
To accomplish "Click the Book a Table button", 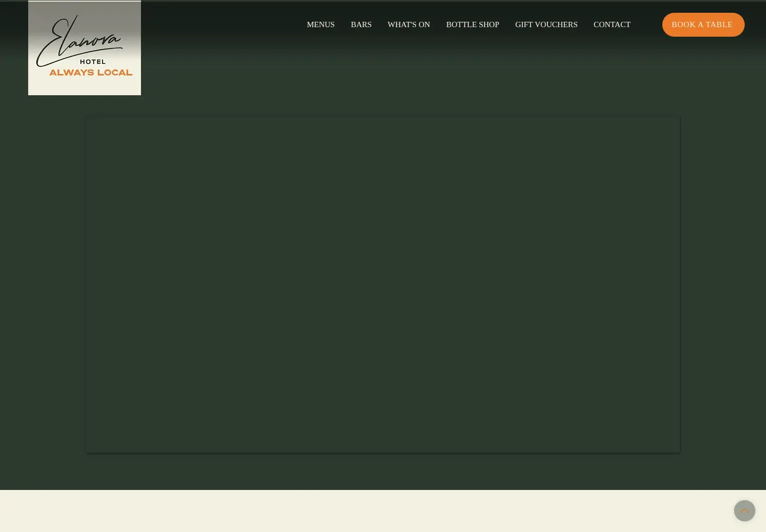I will coord(703,24).
